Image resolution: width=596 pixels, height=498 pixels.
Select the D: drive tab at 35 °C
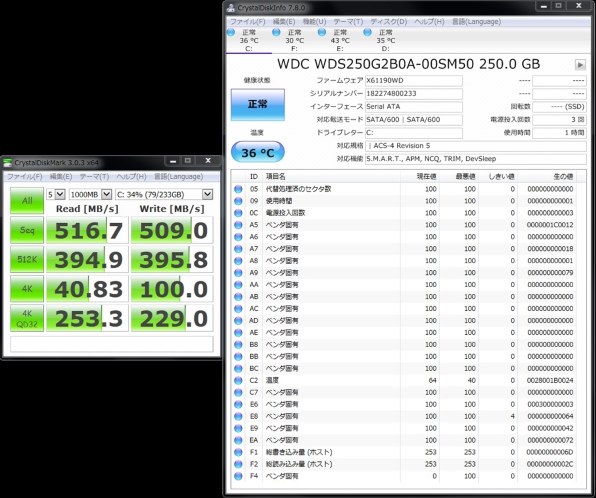pyautogui.click(x=385, y=40)
